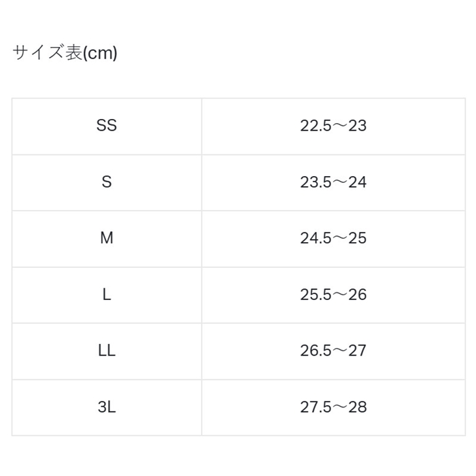Click the 26.5~27 measurement cell
This screenshot has height=476, width=476.
click(x=334, y=352)
